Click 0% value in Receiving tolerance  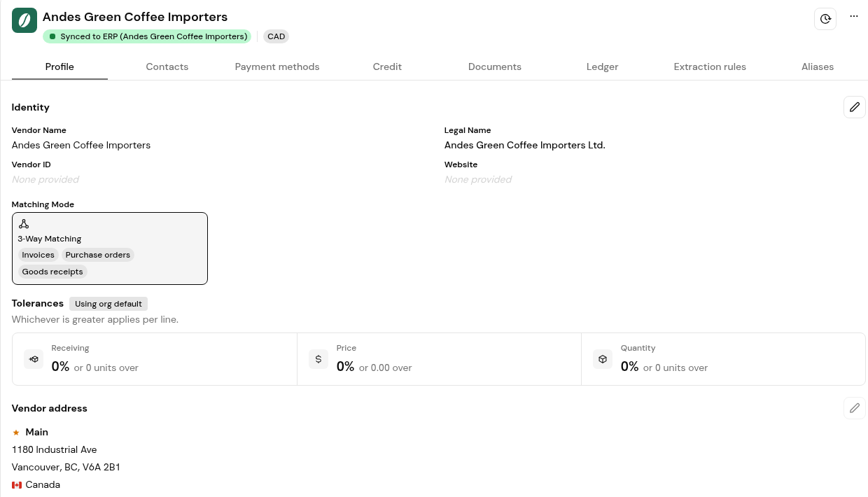(60, 366)
